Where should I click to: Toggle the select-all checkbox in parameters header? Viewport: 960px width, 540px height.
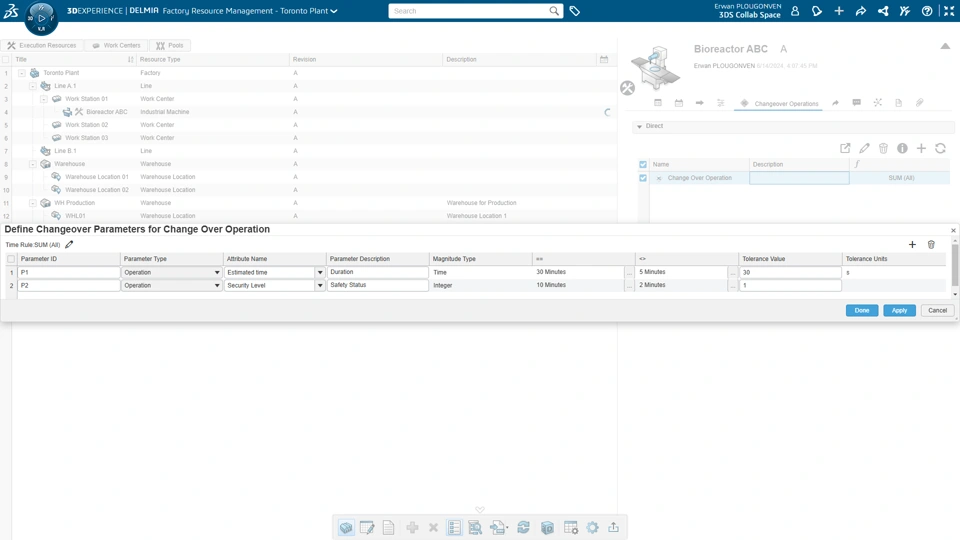11,259
